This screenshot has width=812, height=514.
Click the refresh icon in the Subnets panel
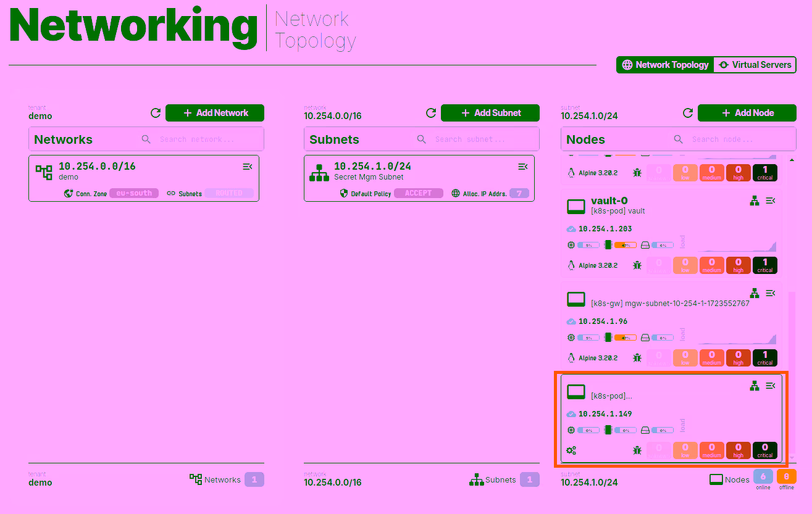point(430,113)
